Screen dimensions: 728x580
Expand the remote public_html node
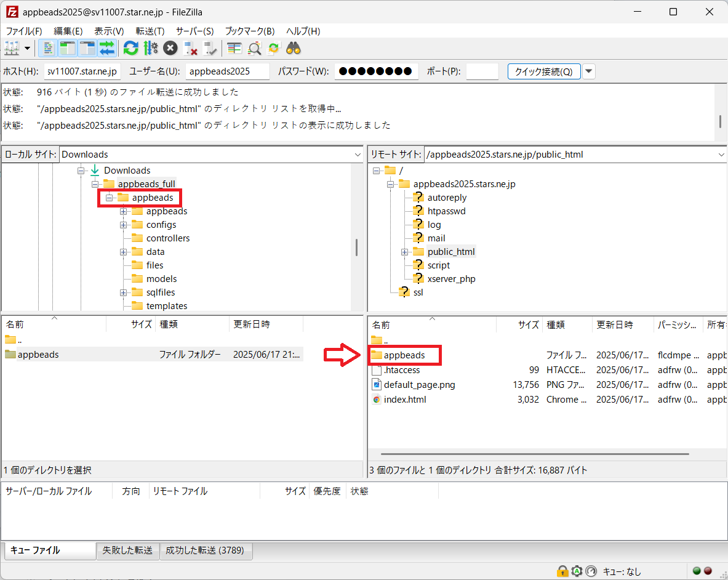click(x=405, y=252)
